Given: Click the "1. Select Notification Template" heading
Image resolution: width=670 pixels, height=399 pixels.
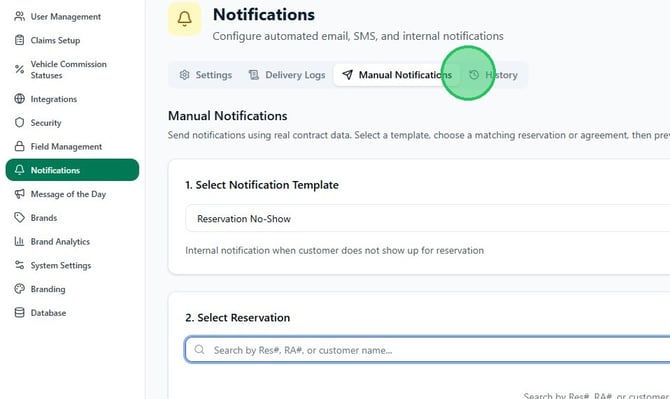Looking at the screenshot, I should tap(262, 185).
